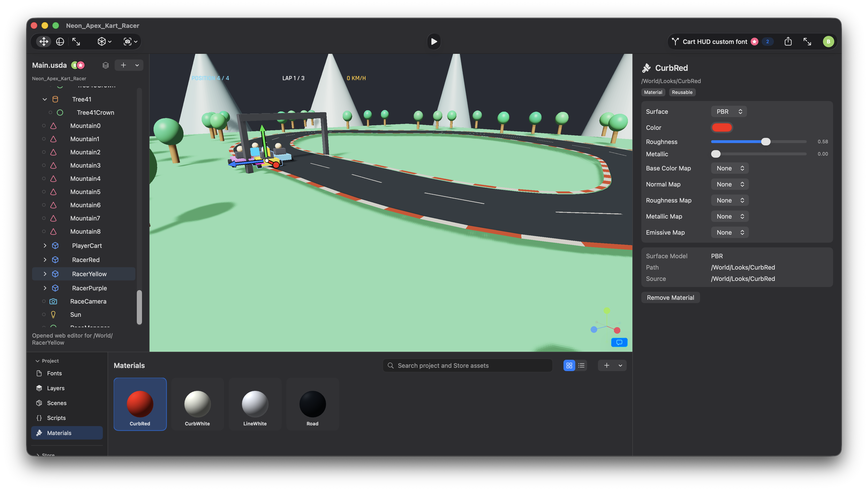Click the Sun light bulb icon

coord(53,314)
